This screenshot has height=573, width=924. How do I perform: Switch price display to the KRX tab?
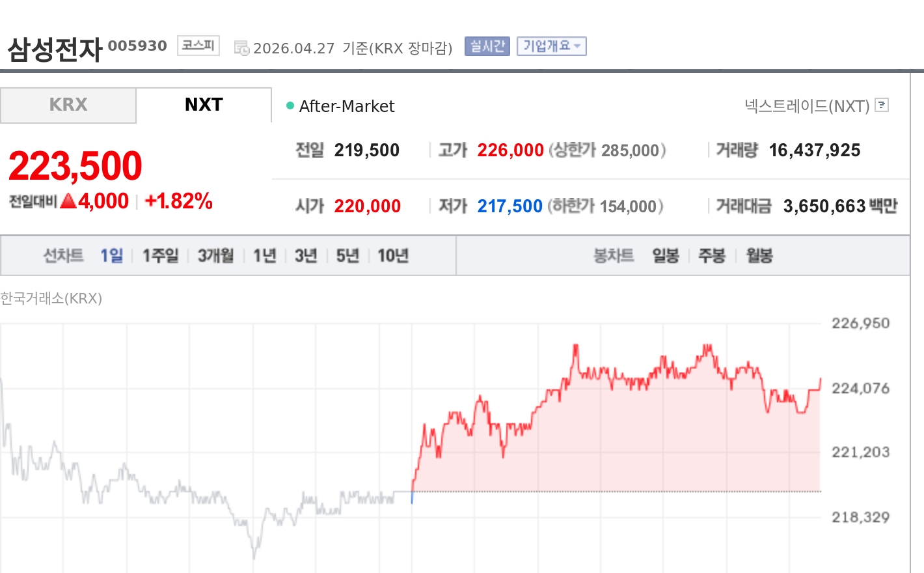coord(67,104)
